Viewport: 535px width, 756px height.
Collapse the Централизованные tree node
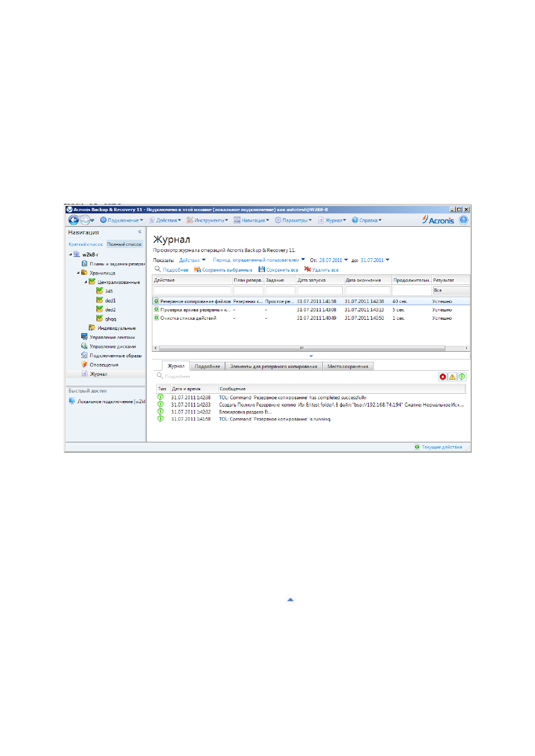(86, 282)
